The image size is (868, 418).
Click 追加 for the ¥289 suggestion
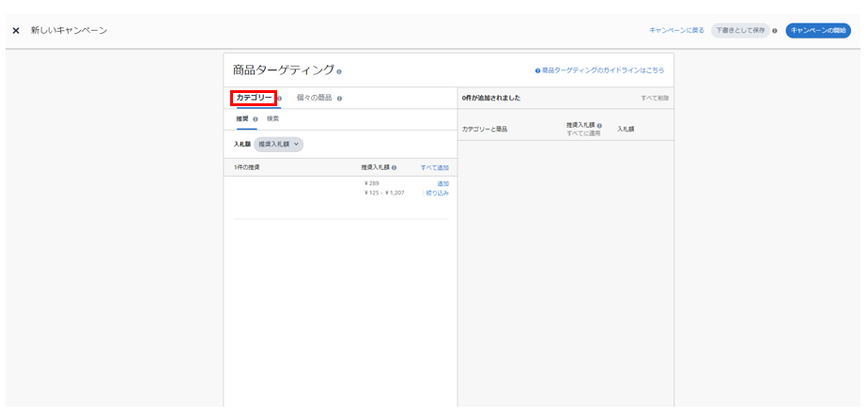(442, 183)
